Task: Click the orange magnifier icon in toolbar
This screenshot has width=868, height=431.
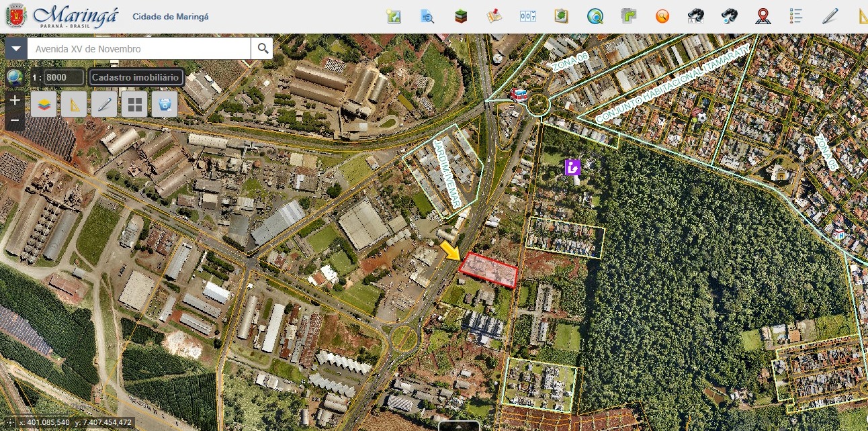Action: point(662,15)
